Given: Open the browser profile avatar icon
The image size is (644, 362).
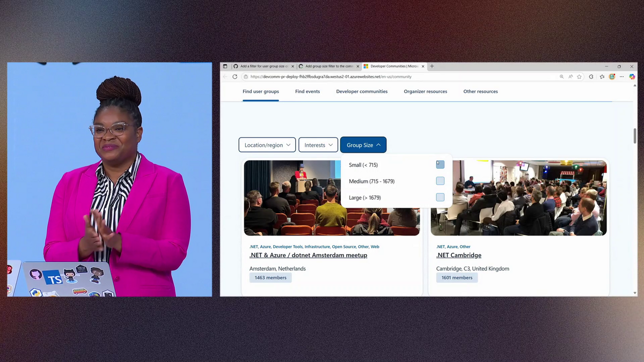Looking at the screenshot, I should (612, 77).
